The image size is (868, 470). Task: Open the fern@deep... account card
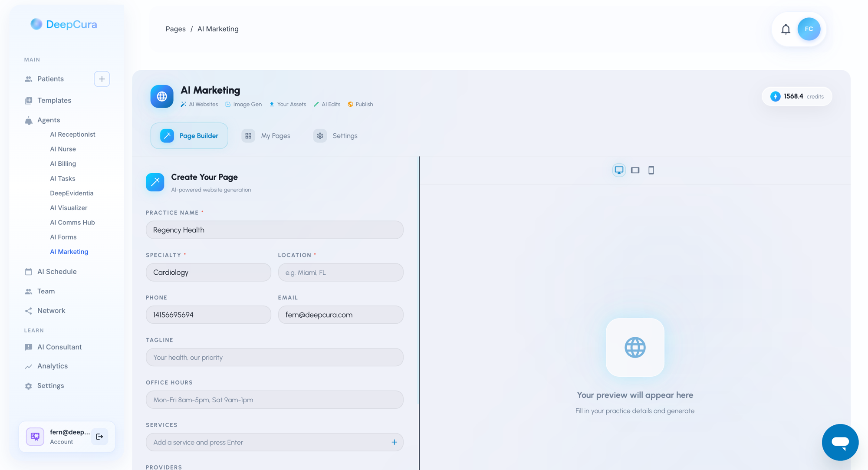coord(67,437)
